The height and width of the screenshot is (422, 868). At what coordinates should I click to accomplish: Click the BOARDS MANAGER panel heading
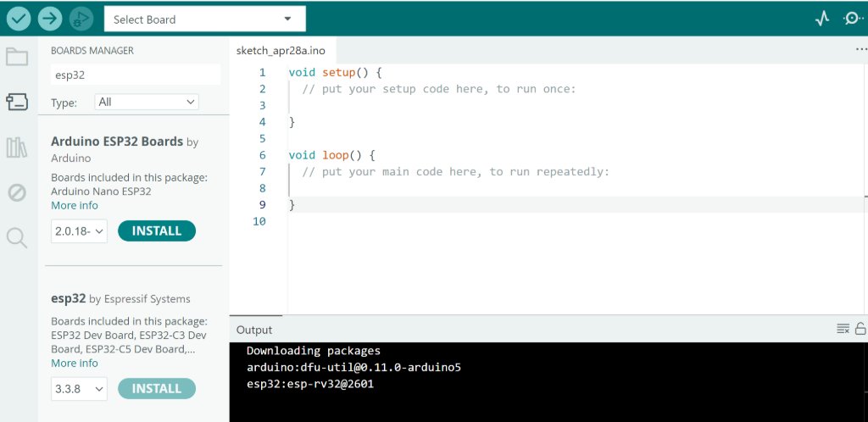pyautogui.click(x=92, y=50)
